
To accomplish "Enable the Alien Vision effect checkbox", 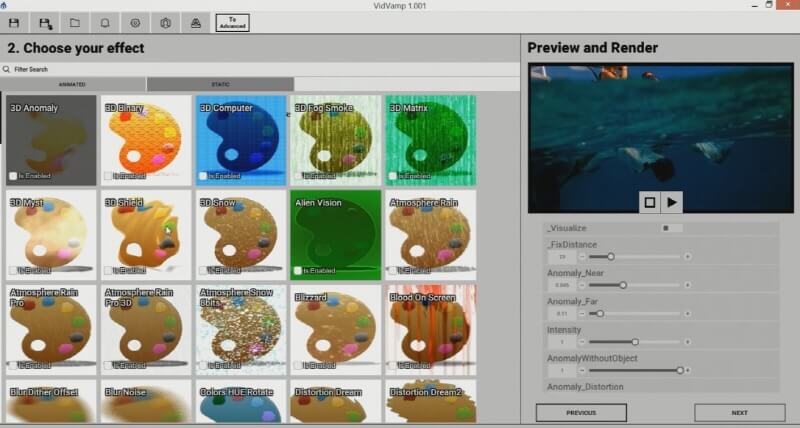I will 298,270.
